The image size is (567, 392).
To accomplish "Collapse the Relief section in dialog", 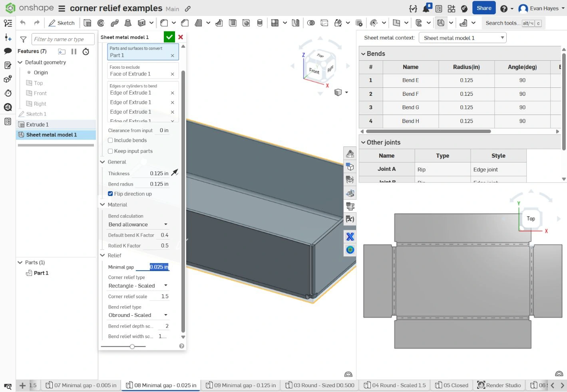I will [103, 255].
